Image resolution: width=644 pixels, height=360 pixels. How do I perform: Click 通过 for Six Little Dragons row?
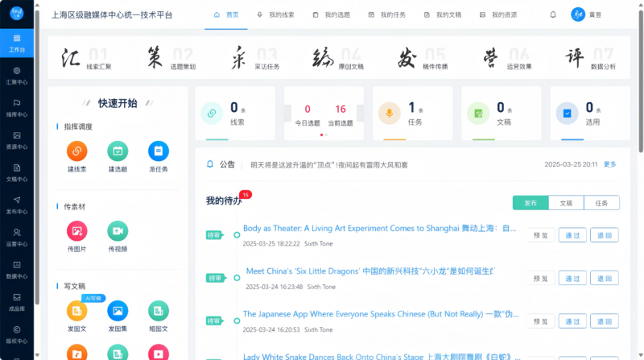(572, 278)
